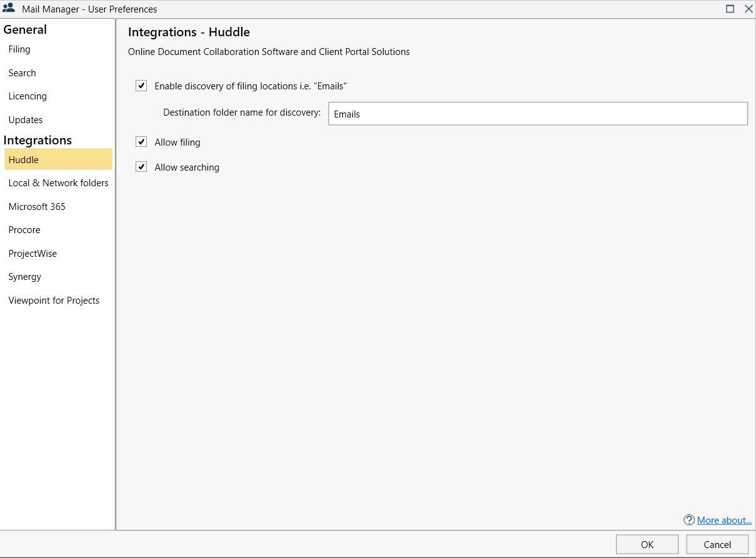Confirm preferences with the OK button

(x=647, y=544)
